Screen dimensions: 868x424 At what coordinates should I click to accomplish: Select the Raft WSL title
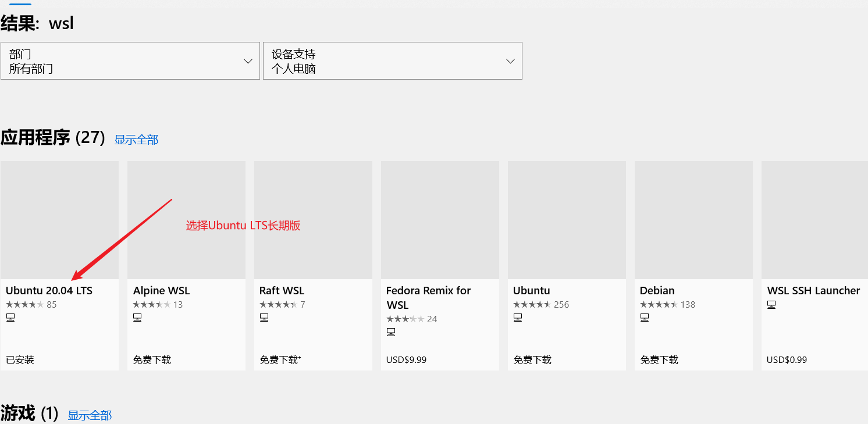[x=282, y=291]
